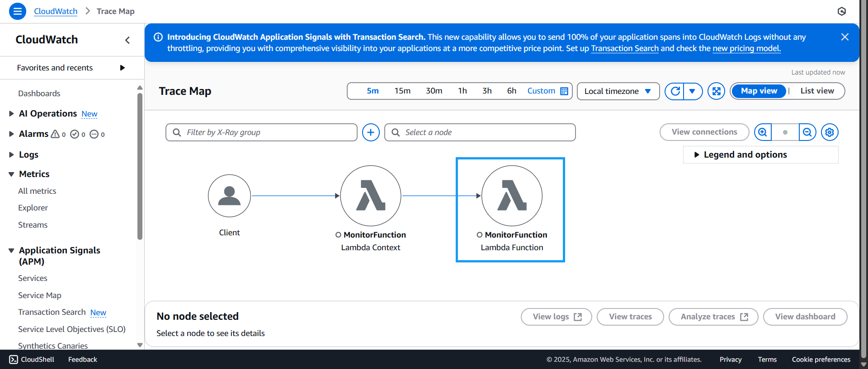The height and width of the screenshot is (369, 868).
Task: Open trace map settings gear
Action: (830, 132)
